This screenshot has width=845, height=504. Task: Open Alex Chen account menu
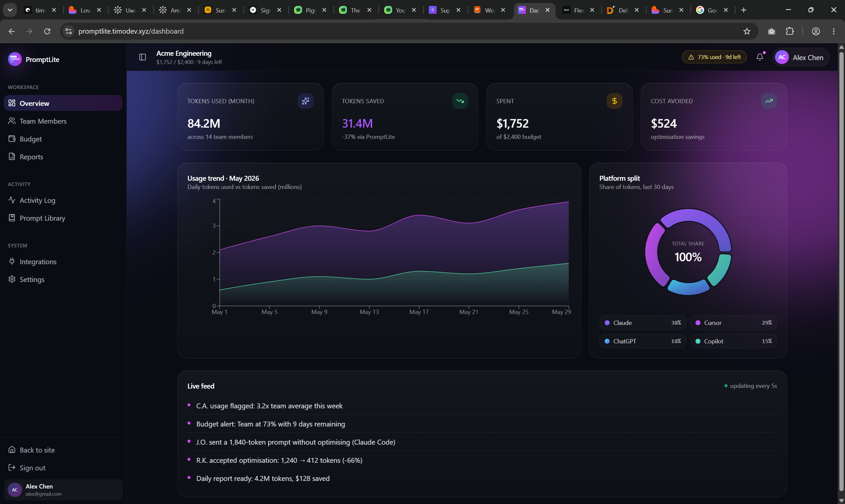click(x=801, y=57)
